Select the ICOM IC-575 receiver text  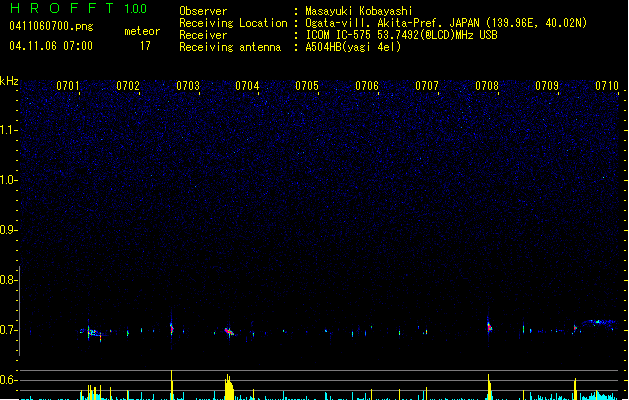tap(401, 35)
